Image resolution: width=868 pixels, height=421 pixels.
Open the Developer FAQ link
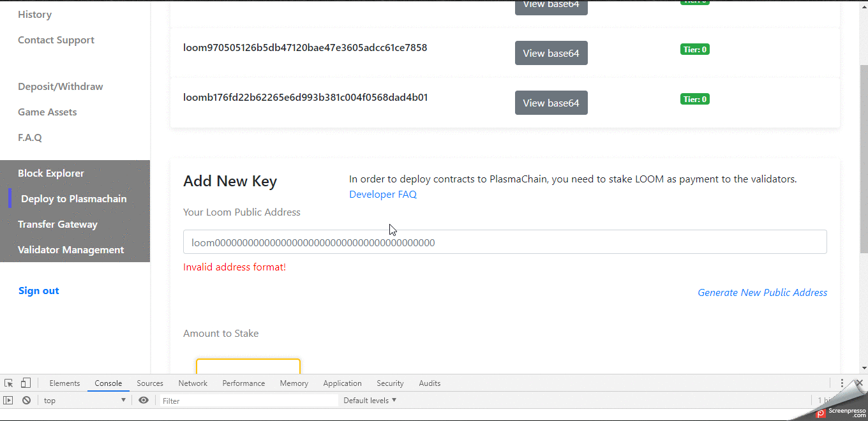pyautogui.click(x=382, y=194)
